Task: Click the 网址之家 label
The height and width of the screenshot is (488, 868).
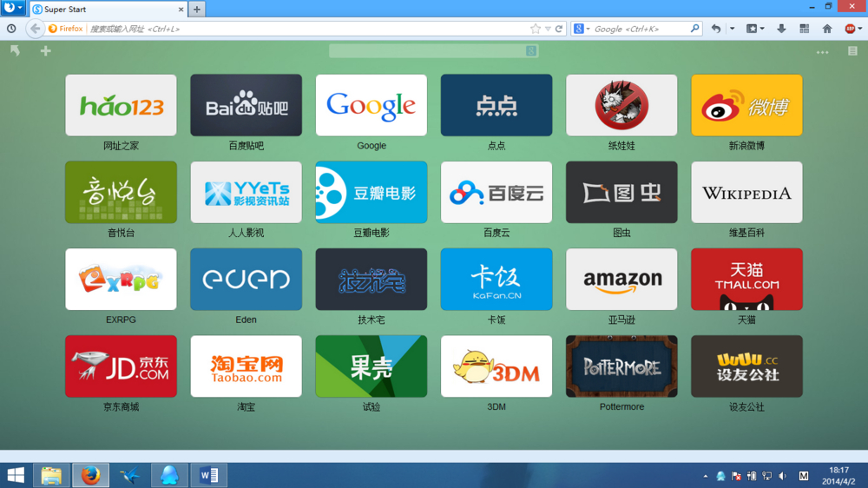Action: pos(121,146)
